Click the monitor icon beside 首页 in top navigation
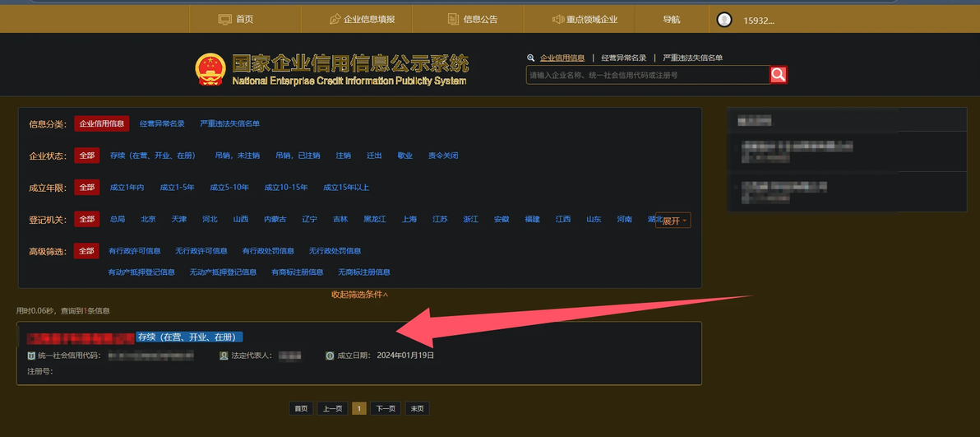 coord(224,20)
